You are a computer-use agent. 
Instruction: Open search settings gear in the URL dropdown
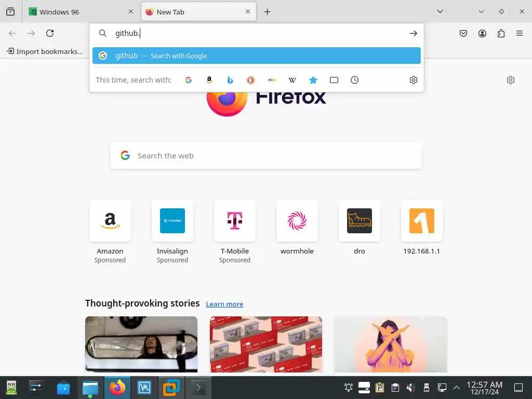click(413, 80)
